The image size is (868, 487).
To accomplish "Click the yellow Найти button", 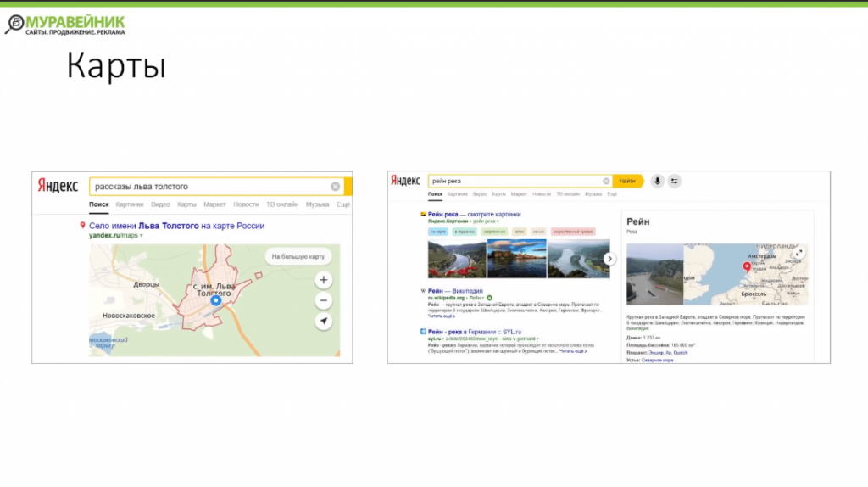I will coord(628,182).
